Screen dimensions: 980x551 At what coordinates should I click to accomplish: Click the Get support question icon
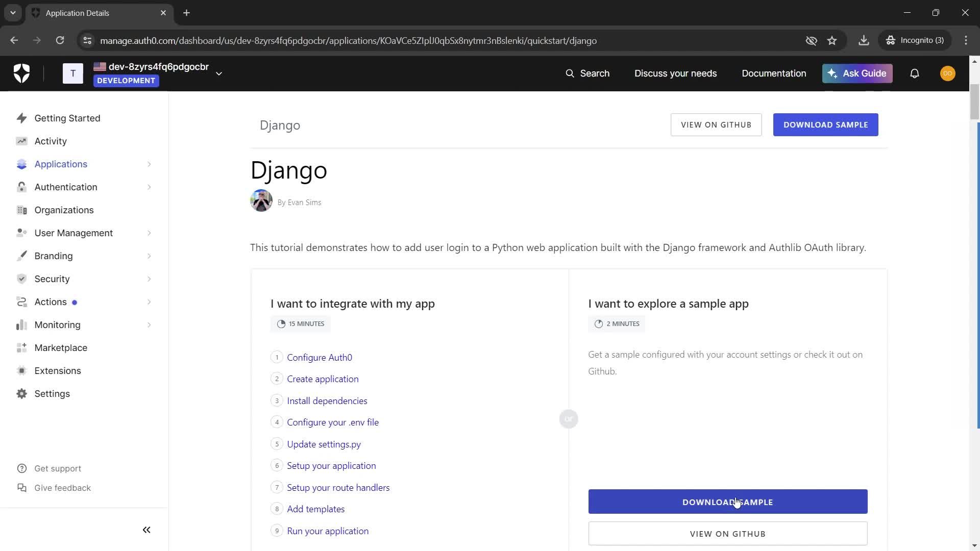click(x=21, y=468)
